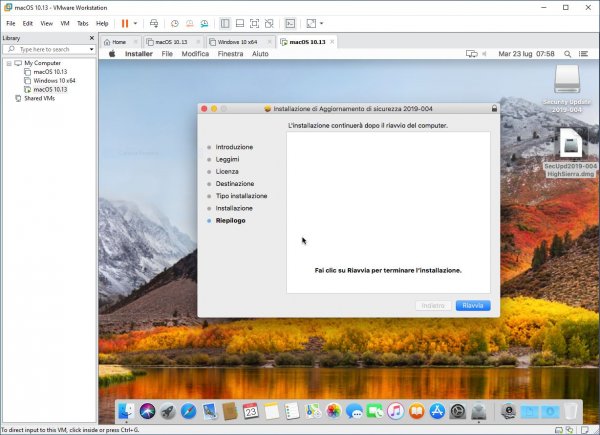Viewport: 600px width, 435px height.
Task: Click the Riavvia button
Action: (x=472, y=305)
